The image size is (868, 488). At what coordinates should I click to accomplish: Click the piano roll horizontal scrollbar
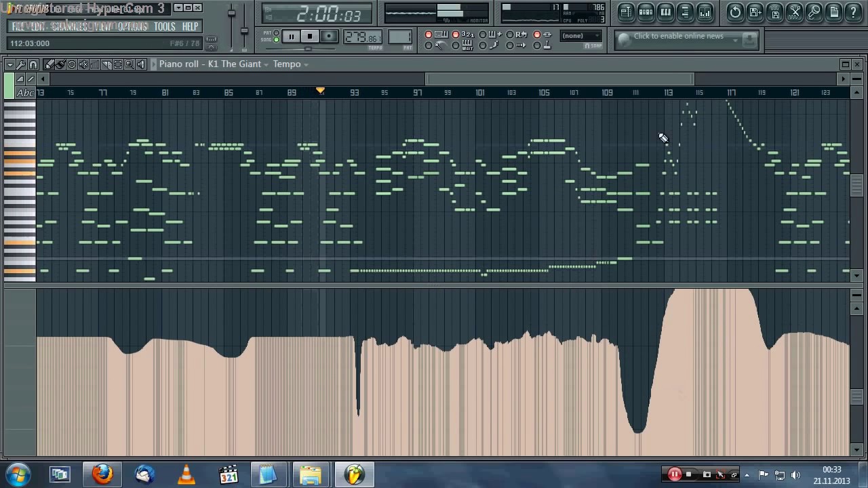[x=559, y=79]
